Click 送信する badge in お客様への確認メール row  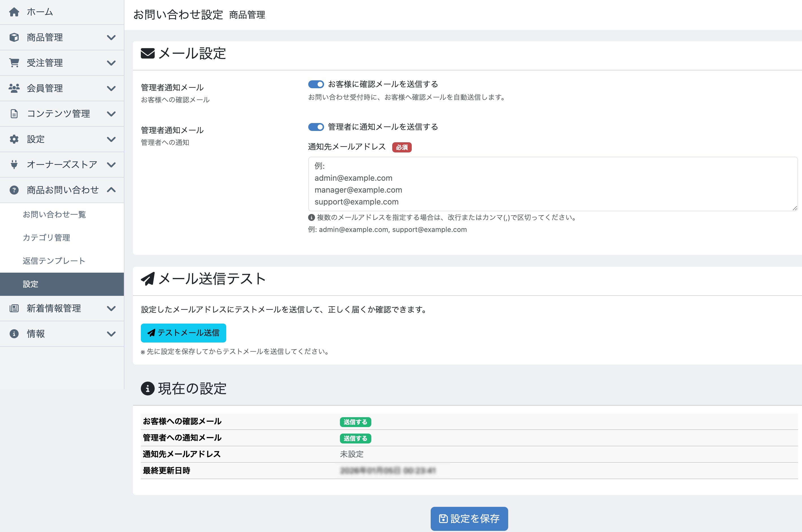[x=355, y=422]
